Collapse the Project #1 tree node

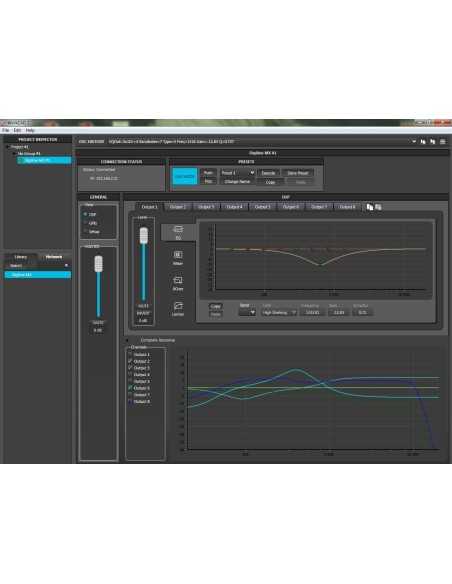7,147
